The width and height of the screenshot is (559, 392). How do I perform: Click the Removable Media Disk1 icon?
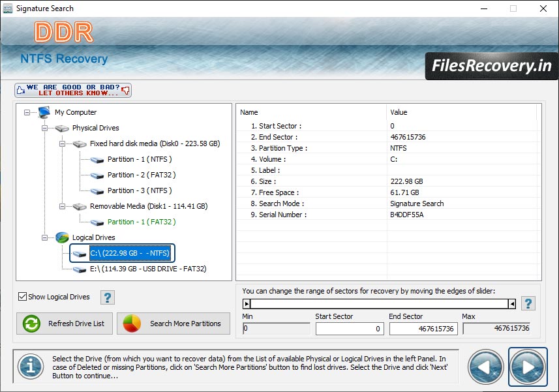tap(80, 206)
